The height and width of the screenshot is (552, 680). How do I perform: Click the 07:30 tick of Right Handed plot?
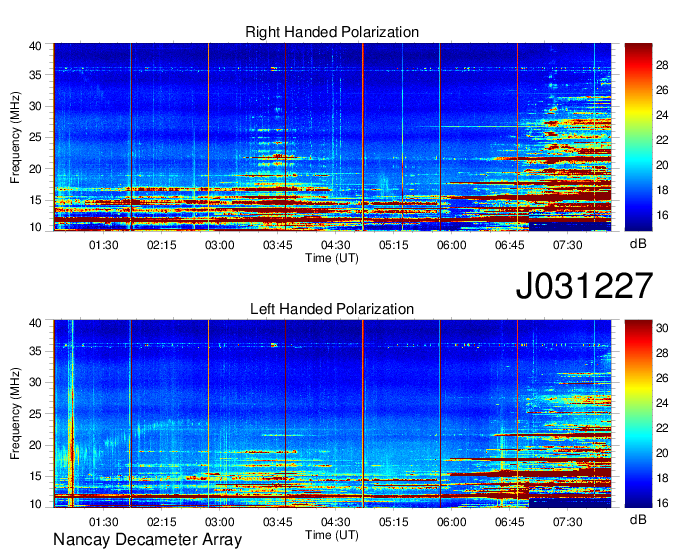[568, 245]
